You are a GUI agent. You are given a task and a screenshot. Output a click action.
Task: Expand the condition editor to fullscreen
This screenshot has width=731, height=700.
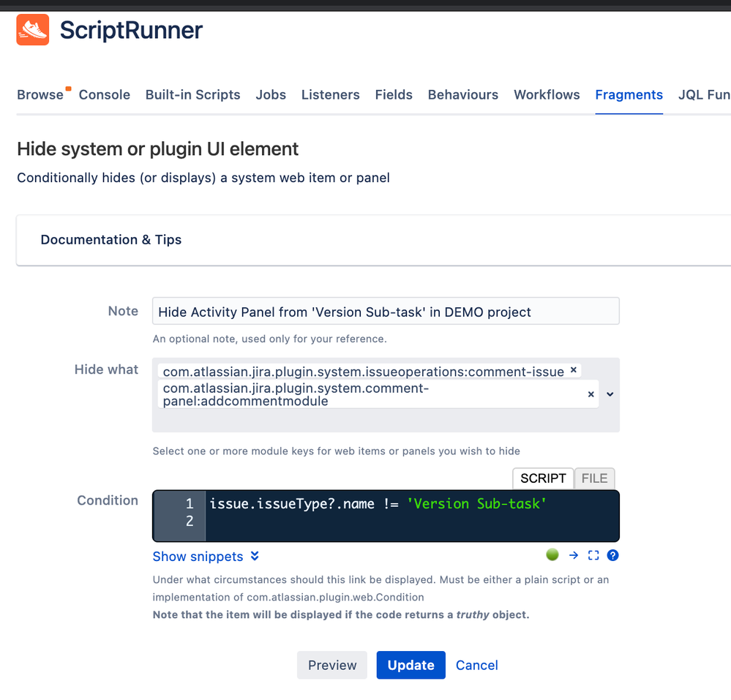593,555
